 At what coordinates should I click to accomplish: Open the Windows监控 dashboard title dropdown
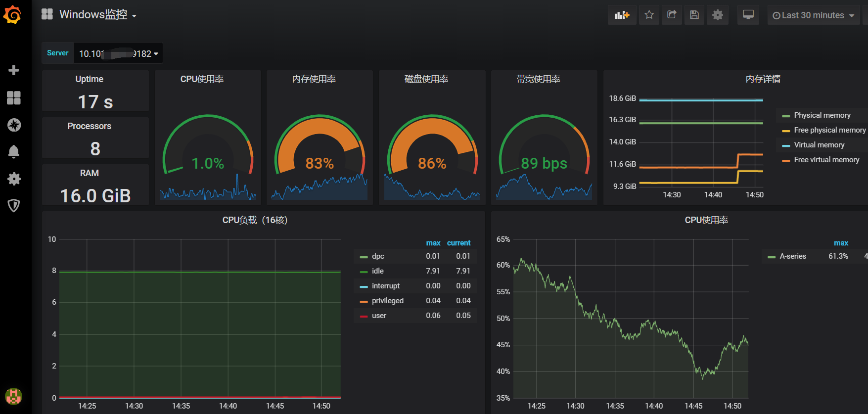click(97, 15)
